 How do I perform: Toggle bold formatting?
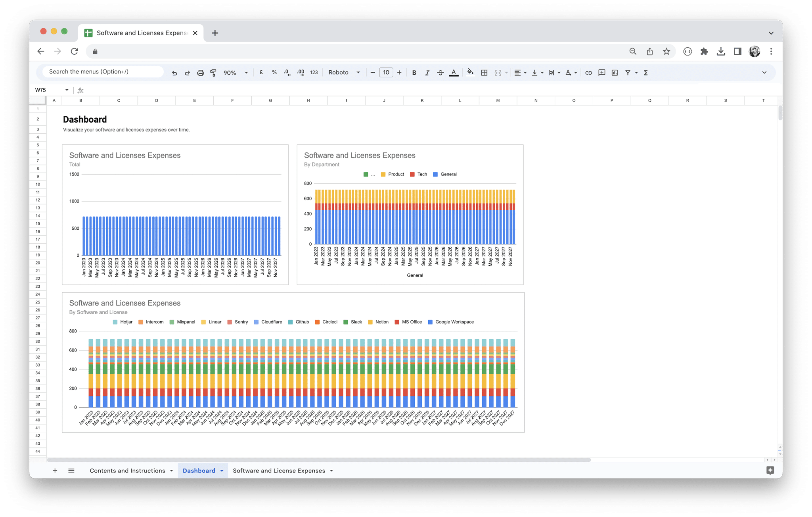click(x=414, y=72)
